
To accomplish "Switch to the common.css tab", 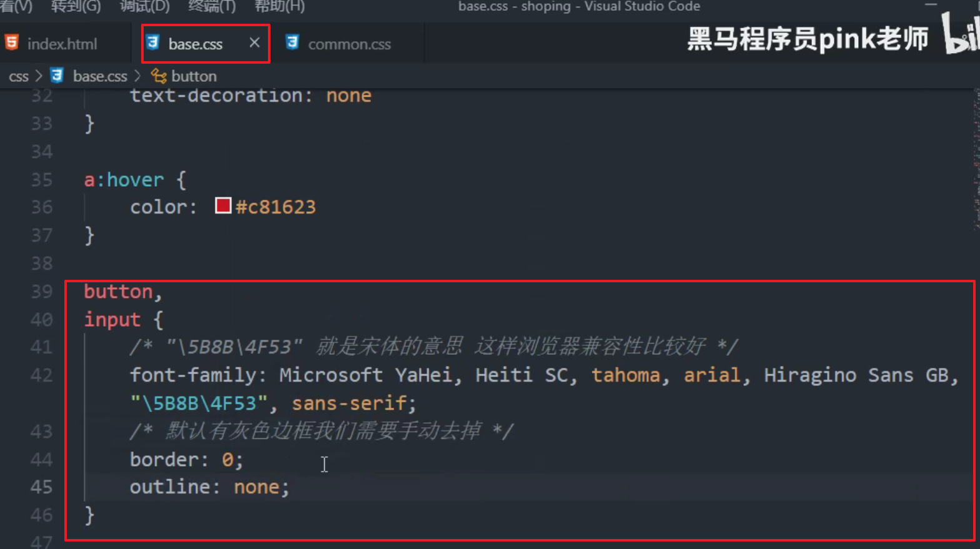I will tap(349, 44).
